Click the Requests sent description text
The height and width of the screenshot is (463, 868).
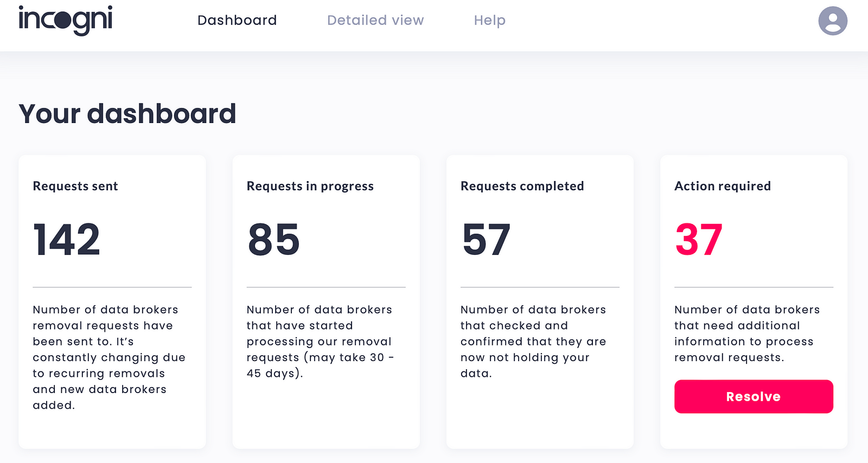(x=109, y=357)
